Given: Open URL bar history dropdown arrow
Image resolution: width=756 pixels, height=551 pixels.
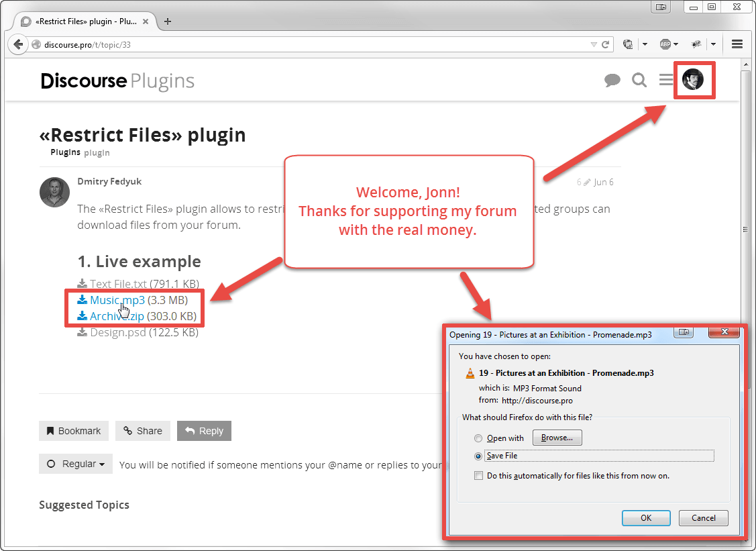Looking at the screenshot, I should pyautogui.click(x=594, y=44).
